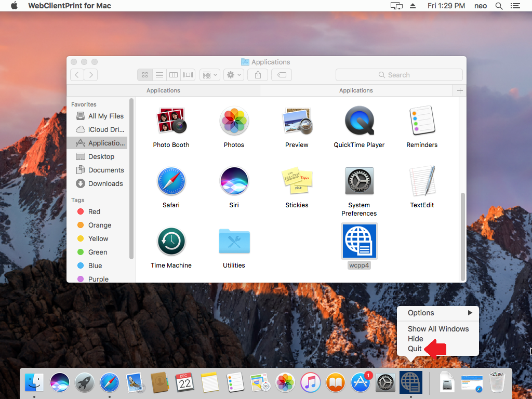Open iCloud Drive in sidebar

[x=97, y=129]
